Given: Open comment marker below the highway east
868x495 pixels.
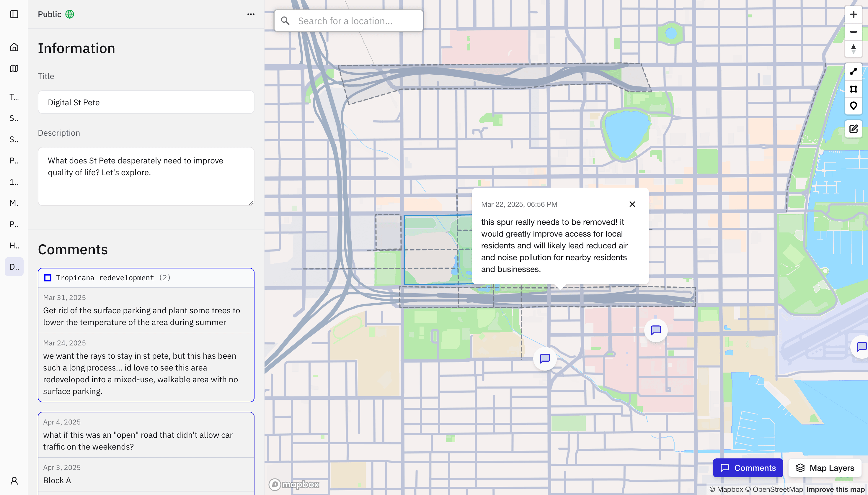Looking at the screenshot, I should (656, 330).
